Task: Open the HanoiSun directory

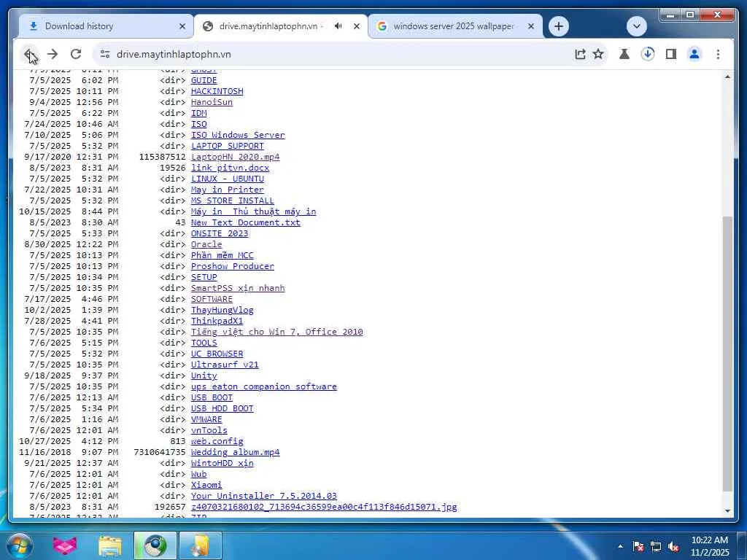Action: (x=212, y=102)
